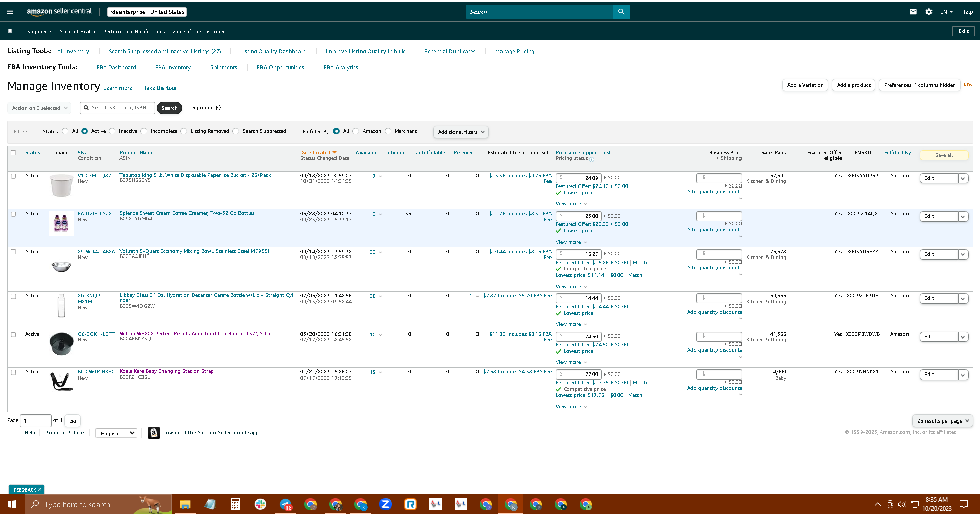Open the English language dropdown in footer
This screenshot has width=980, height=514.
tap(116, 433)
